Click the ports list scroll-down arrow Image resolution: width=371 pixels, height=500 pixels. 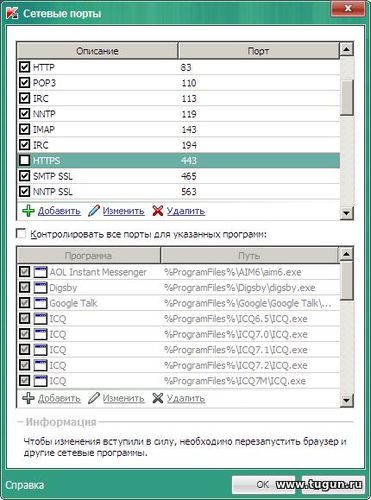pyautogui.click(x=347, y=212)
